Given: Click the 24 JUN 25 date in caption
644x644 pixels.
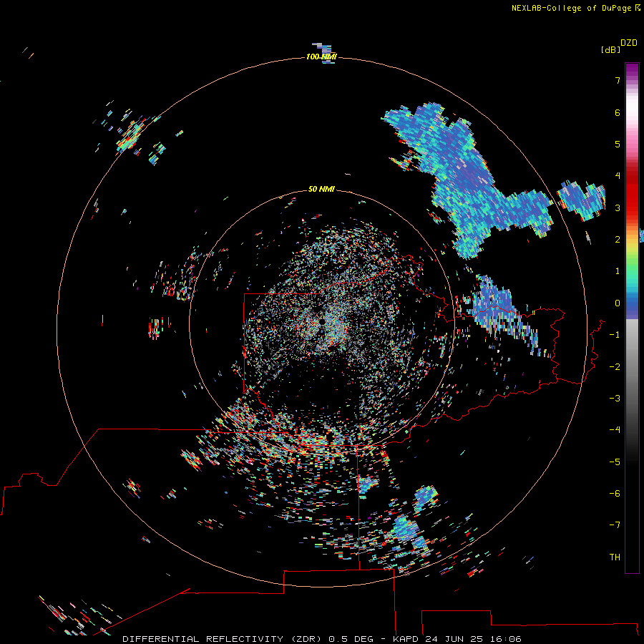Looking at the screenshot, I should pyautogui.click(x=454, y=639).
